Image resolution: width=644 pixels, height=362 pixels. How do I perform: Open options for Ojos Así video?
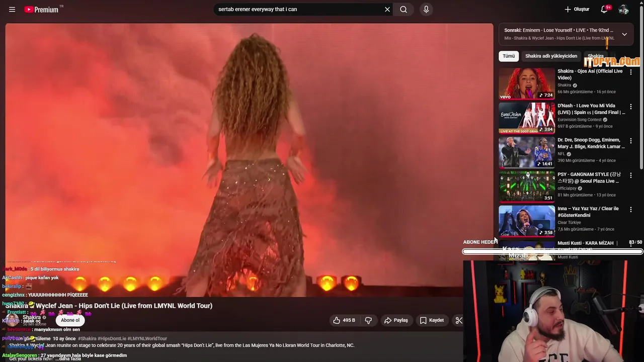(x=631, y=72)
